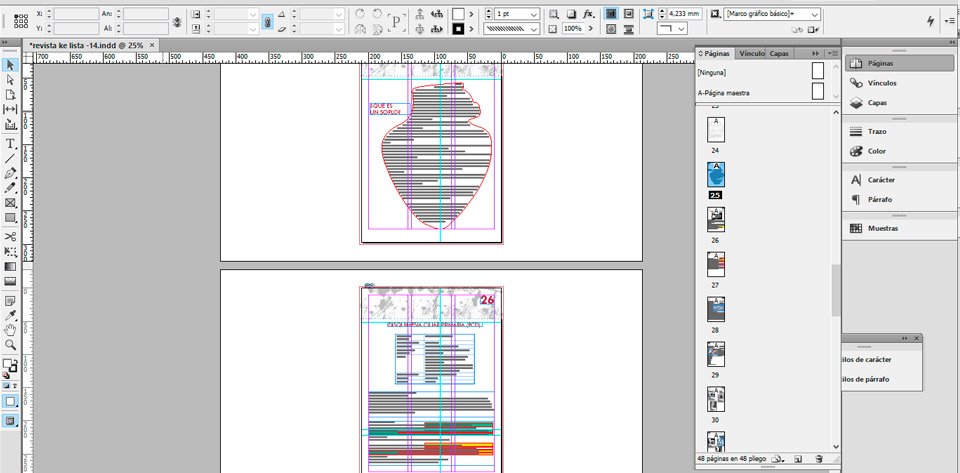Image resolution: width=960 pixels, height=473 pixels.
Task: Toggle constrain proportions chain link
Action: [x=267, y=22]
